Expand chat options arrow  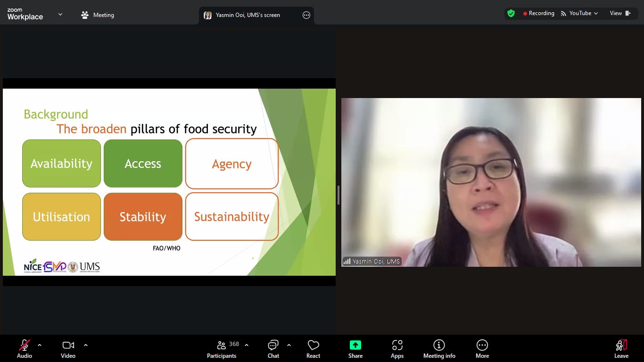[x=289, y=345]
